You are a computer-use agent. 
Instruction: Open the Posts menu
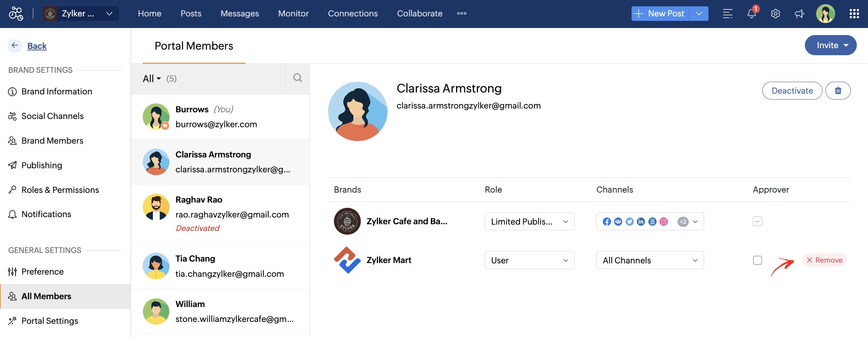point(191,13)
